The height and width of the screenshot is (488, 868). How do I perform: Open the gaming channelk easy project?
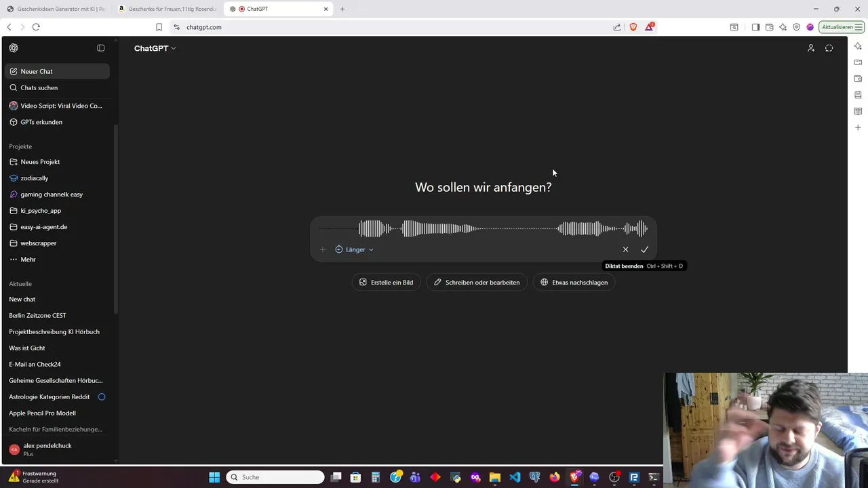coord(57,195)
